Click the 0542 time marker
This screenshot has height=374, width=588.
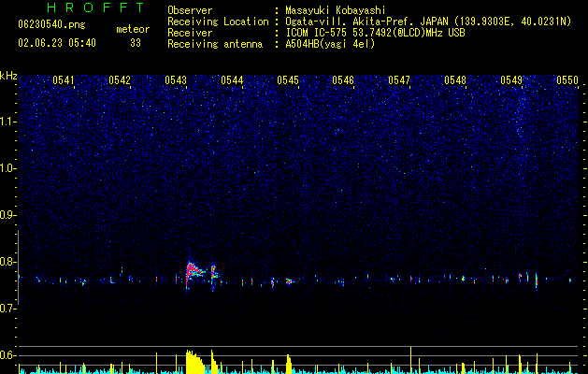120,80
